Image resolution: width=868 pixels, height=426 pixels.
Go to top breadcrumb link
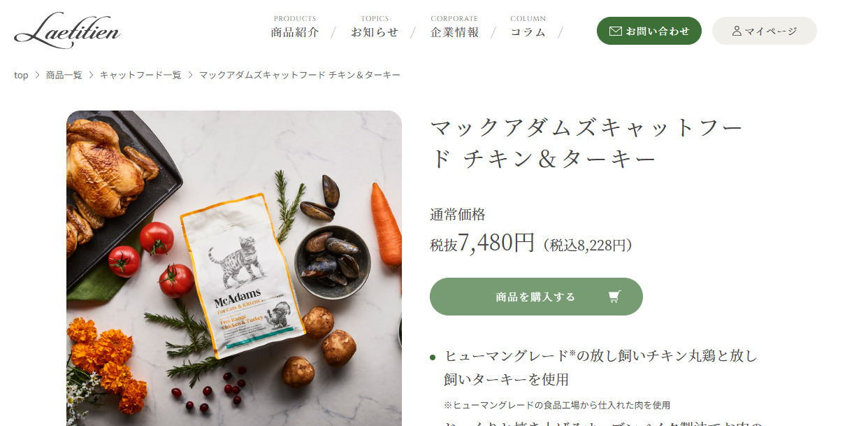tap(21, 75)
